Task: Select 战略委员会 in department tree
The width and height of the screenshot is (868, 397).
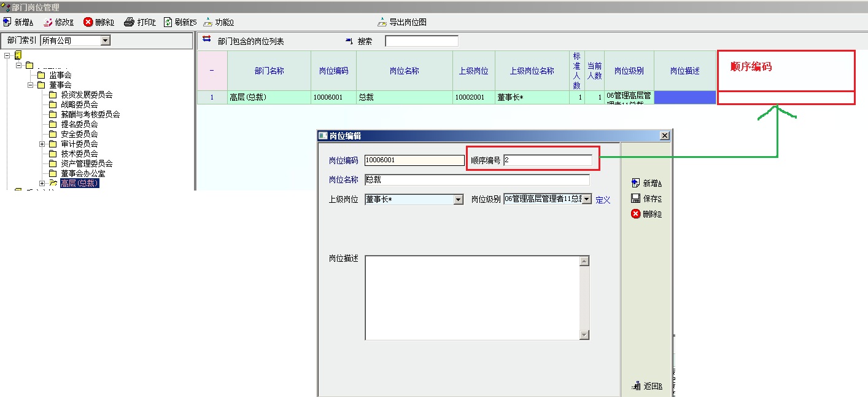Action: (x=79, y=104)
